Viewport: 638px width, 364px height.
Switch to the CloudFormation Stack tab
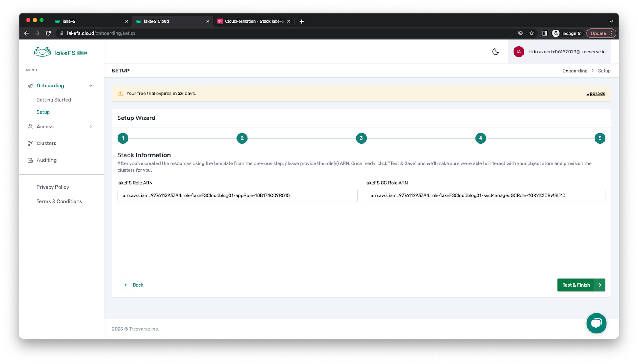254,22
